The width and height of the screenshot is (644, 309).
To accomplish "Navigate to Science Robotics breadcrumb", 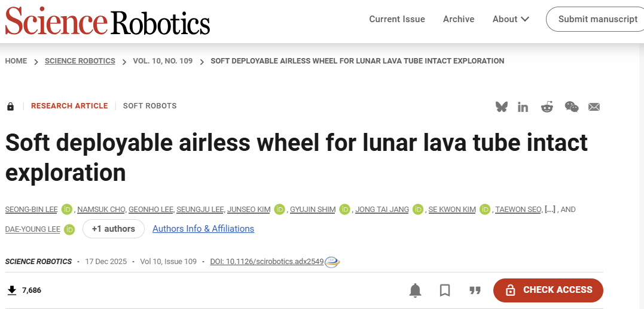I will [80, 61].
